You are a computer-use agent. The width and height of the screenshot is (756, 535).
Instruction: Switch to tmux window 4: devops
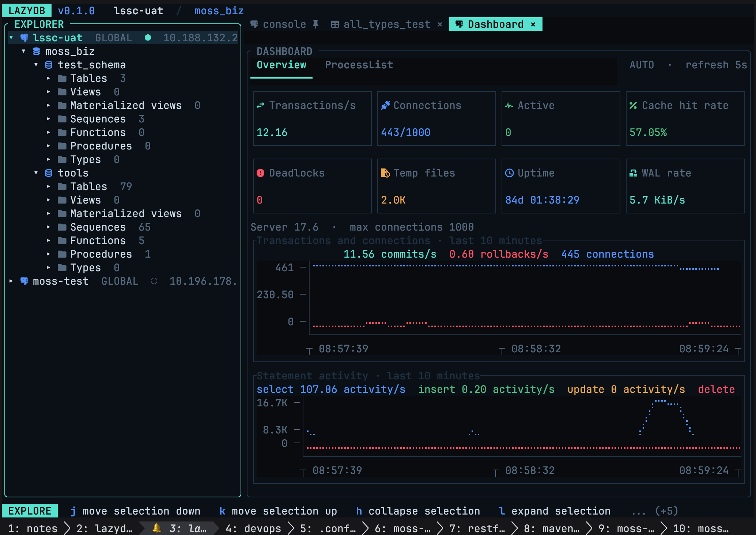coord(253,528)
